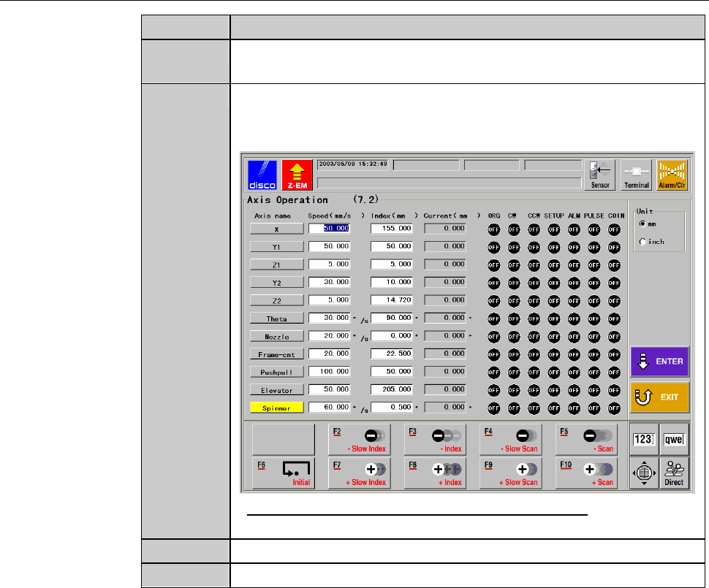The width and height of the screenshot is (709, 588).
Task: Click the Spinner index field 0.500
Action: 392,407
